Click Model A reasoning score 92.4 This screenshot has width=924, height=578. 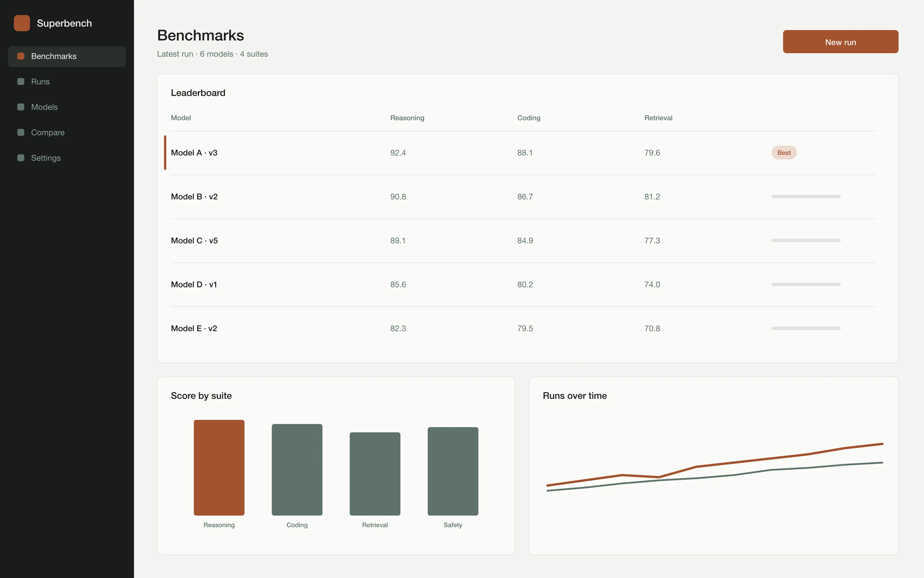point(398,153)
